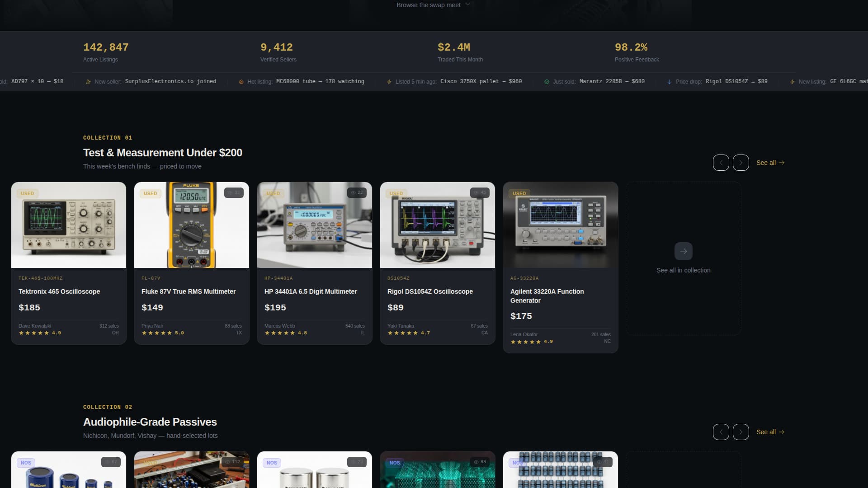Viewport: 868px width, 488px height.
Task: Click Cisco 3750X pallet ticker entry
Action: 481,81
